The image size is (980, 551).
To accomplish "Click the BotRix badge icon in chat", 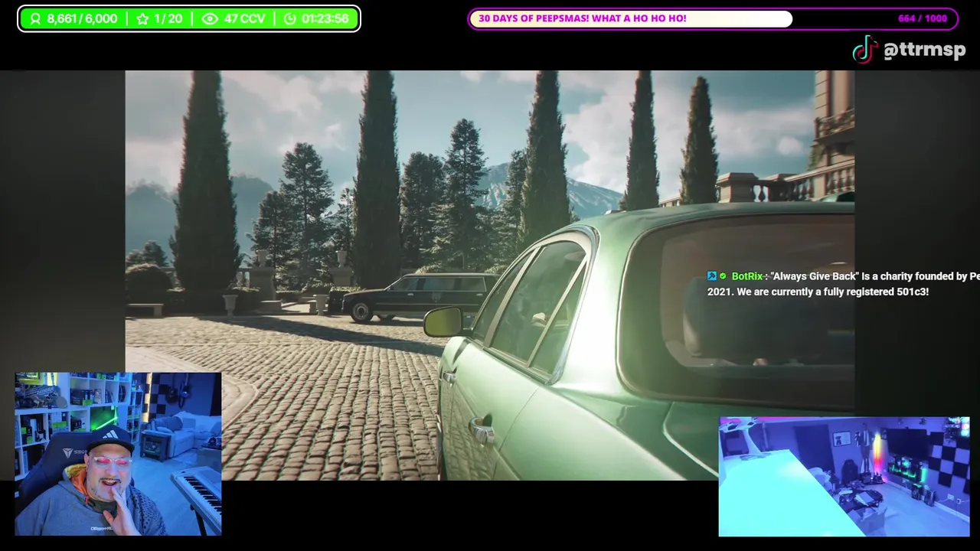I will coord(712,276).
